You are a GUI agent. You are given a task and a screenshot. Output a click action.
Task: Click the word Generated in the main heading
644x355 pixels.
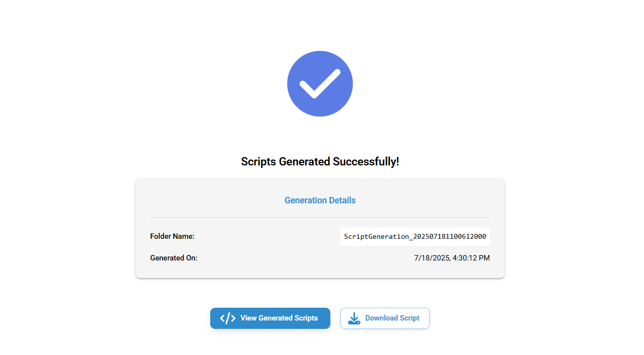(305, 161)
